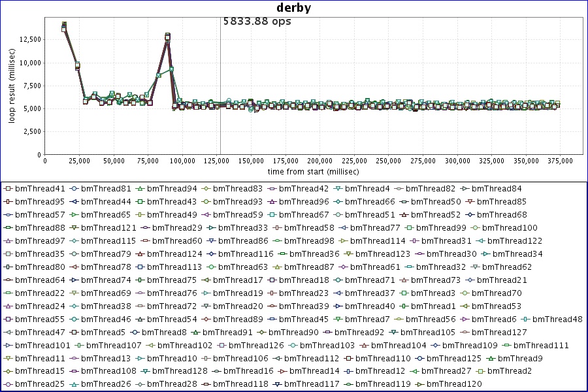The width and height of the screenshot is (588, 392).
Task: Click the bmThread68 legend label
Action: [502, 215]
